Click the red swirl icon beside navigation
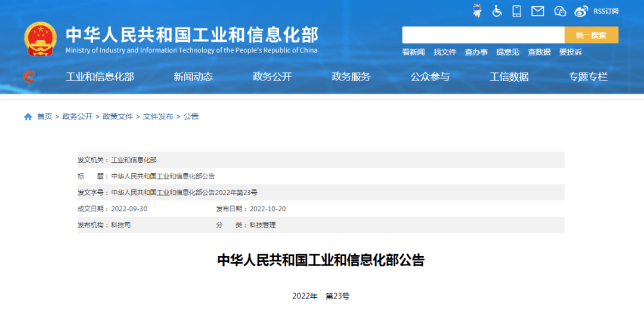644x314 pixels. 29,76
